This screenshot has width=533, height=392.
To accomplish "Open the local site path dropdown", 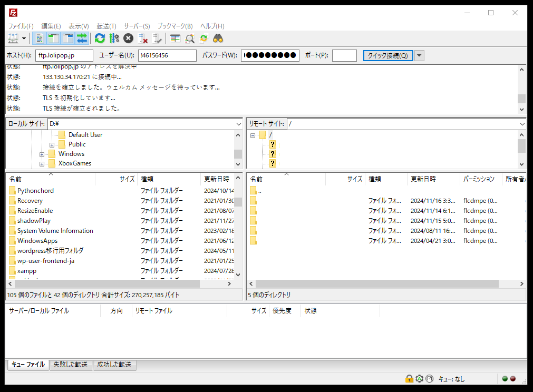I will (x=238, y=124).
